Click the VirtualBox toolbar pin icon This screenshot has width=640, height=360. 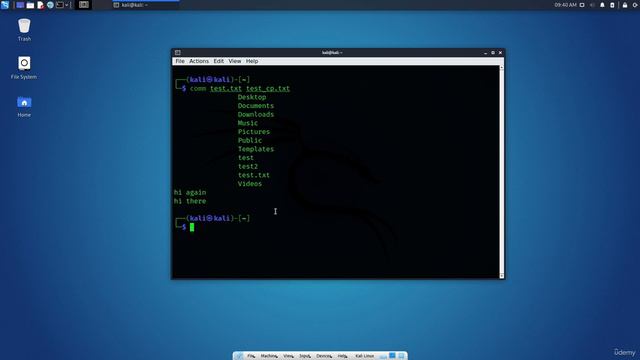click(239, 356)
